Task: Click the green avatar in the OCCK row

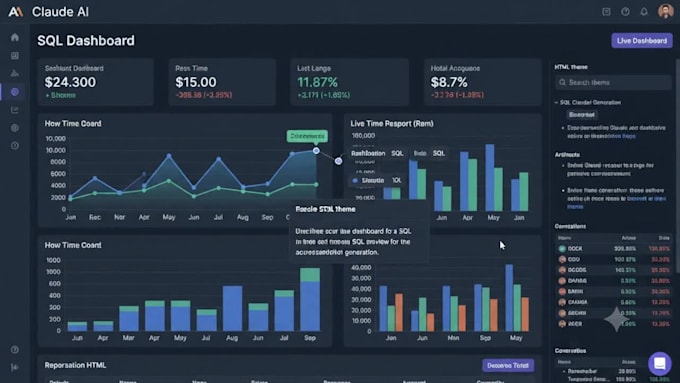Action: point(562,249)
